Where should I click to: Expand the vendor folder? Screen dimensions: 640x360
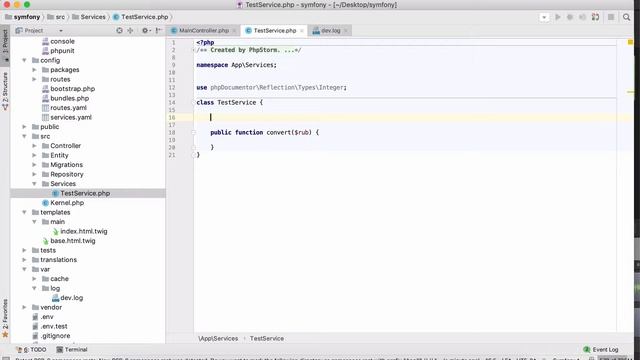pyautogui.click(x=24, y=307)
